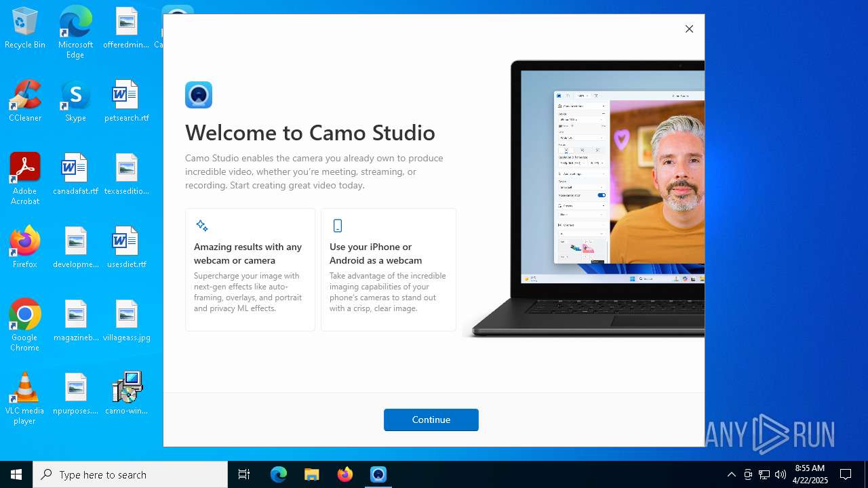Screen dimensions: 868x488
Task: Open File Explorer from the taskbar
Action: 312,474
